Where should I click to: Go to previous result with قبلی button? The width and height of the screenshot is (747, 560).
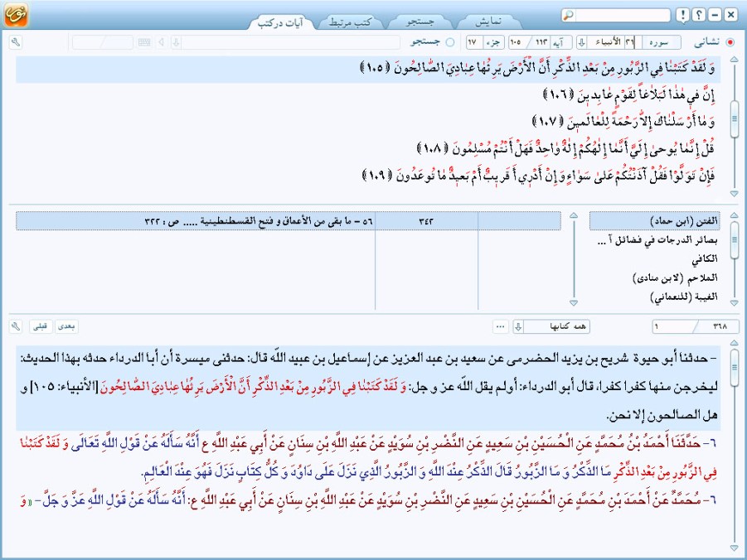pos(41,326)
